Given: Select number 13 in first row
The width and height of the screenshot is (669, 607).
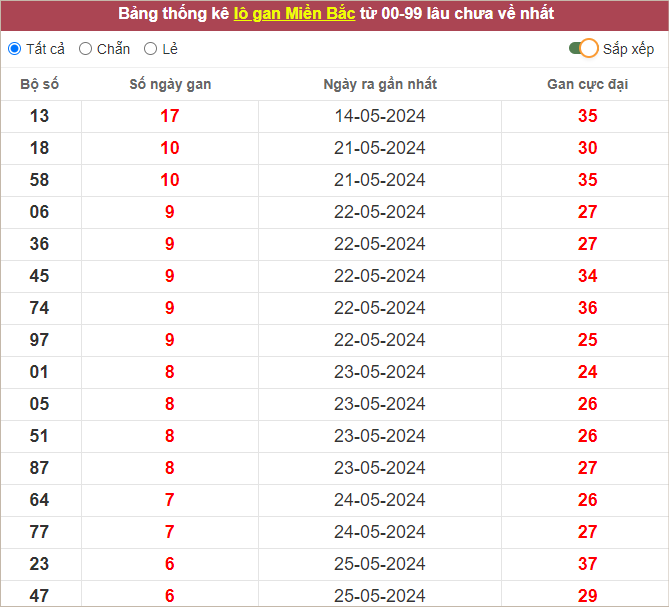Looking at the screenshot, I should 40,116.
